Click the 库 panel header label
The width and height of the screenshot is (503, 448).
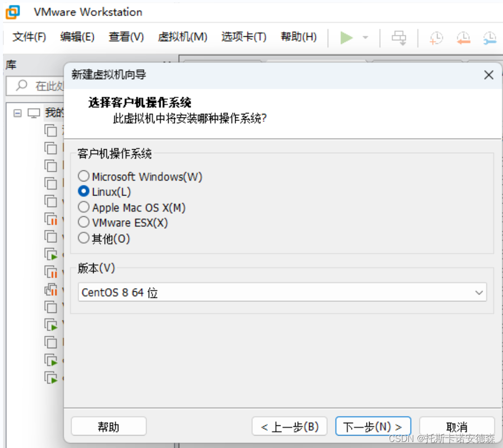pos(11,65)
